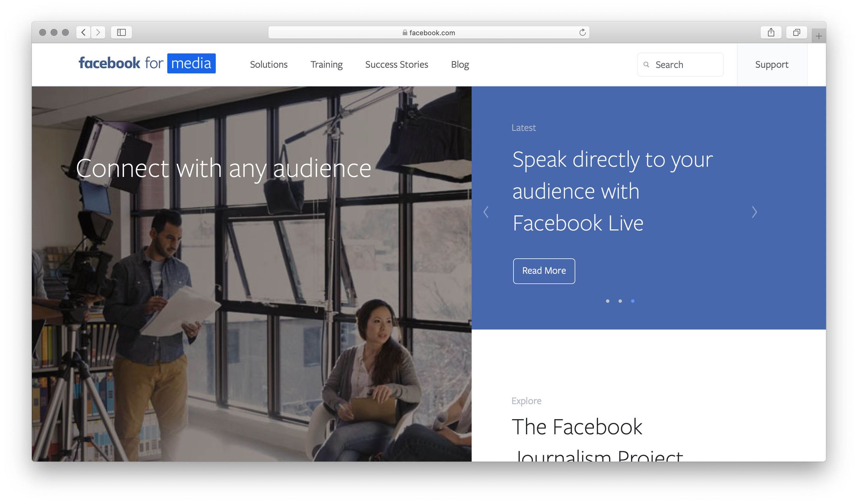
Task: Open the Solutions menu
Action: [269, 64]
